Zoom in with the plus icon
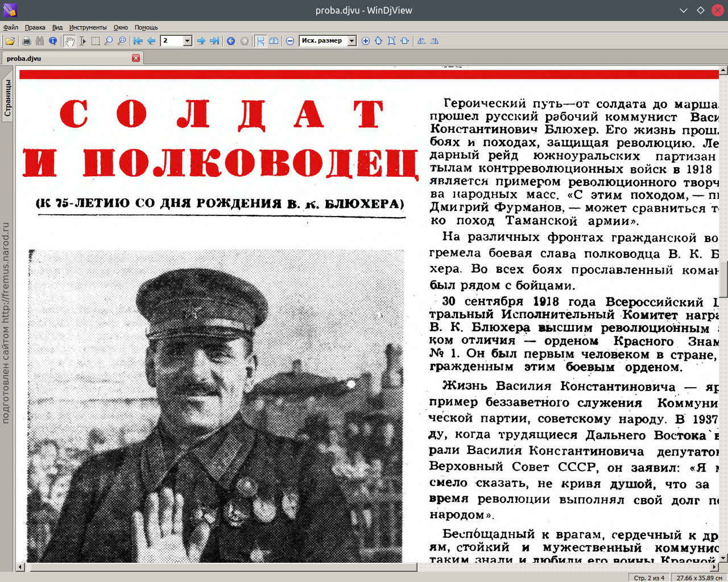Screen dimensions: 728x582 (365, 41)
